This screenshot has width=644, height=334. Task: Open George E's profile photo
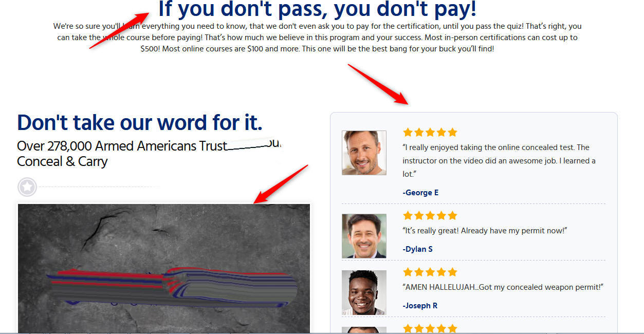364,153
